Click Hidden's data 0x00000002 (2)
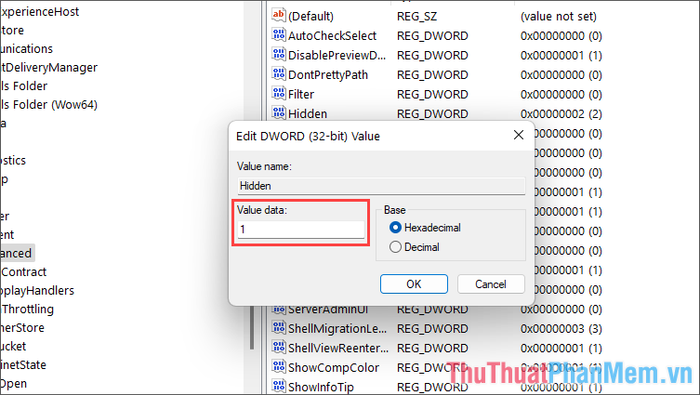700x395 pixels. (x=561, y=114)
